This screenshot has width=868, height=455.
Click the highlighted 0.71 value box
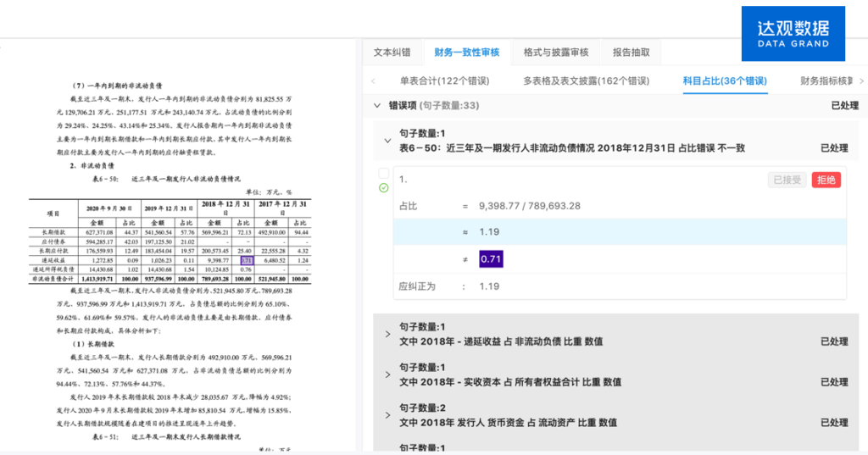[491, 258]
